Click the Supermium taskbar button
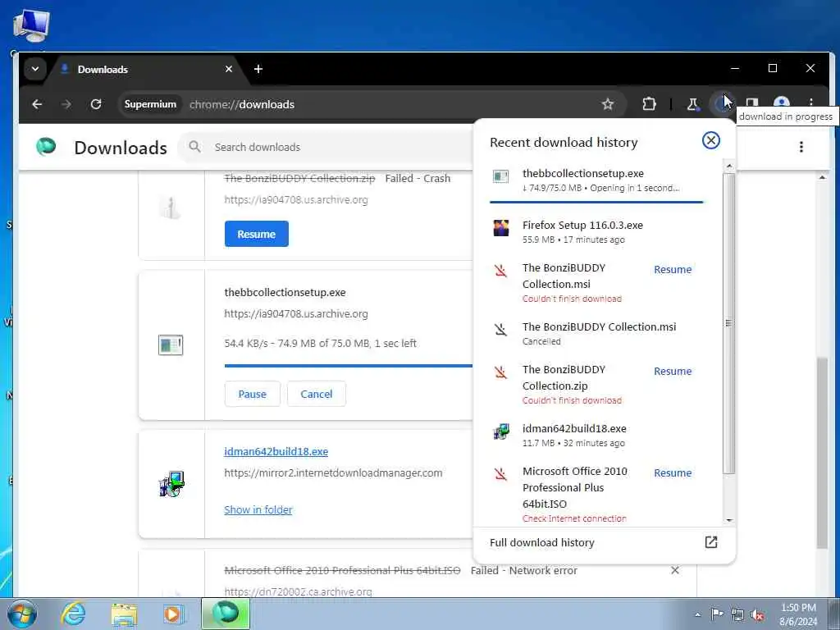Screen dimensions: 840x630 [226, 614]
